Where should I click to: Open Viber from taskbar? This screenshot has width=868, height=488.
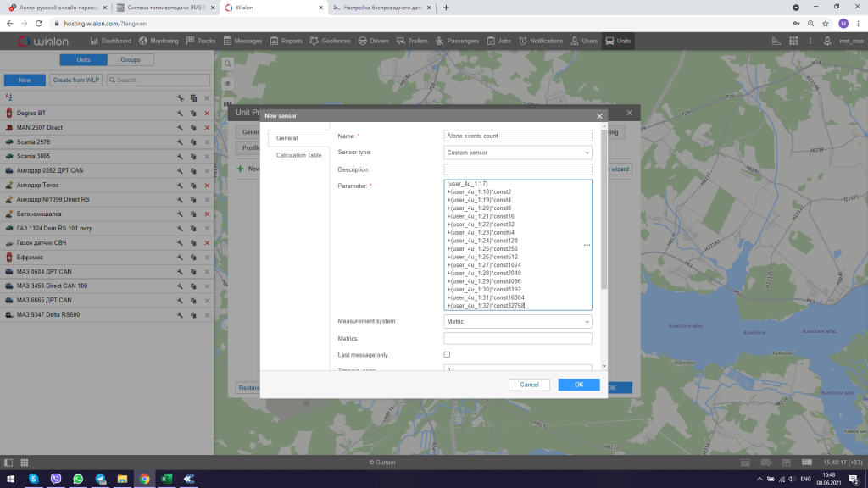(x=56, y=479)
